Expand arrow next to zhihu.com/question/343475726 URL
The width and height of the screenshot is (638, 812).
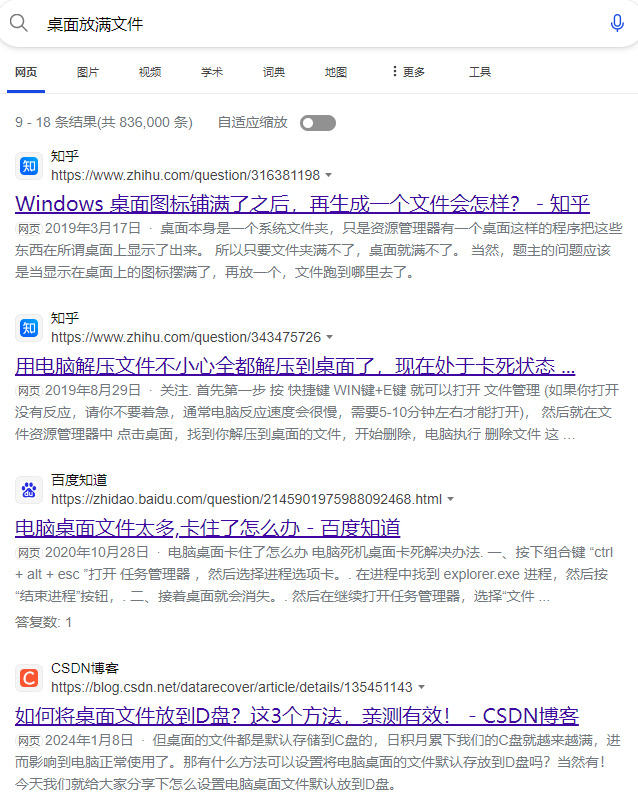pyautogui.click(x=329, y=338)
